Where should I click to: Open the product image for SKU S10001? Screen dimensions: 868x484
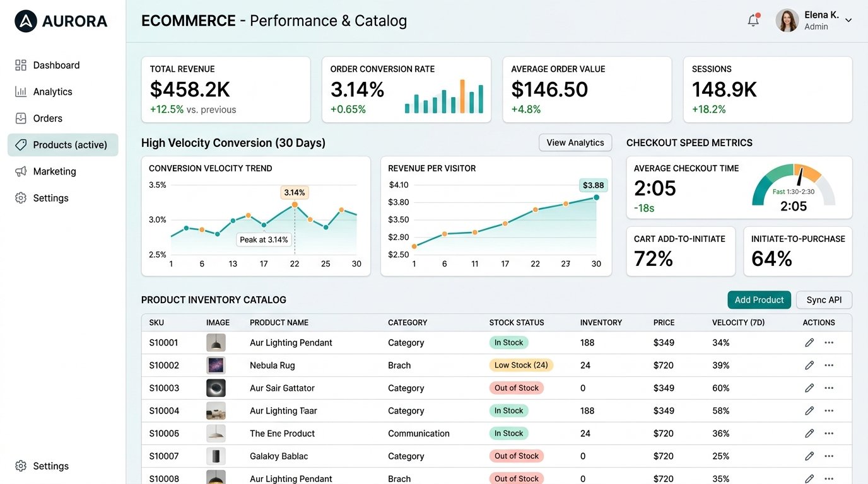[x=216, y=343]
